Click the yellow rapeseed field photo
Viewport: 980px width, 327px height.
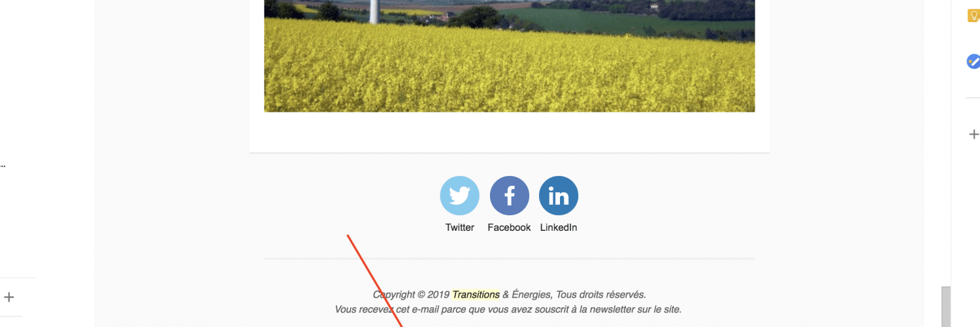[x=510, y=56]
